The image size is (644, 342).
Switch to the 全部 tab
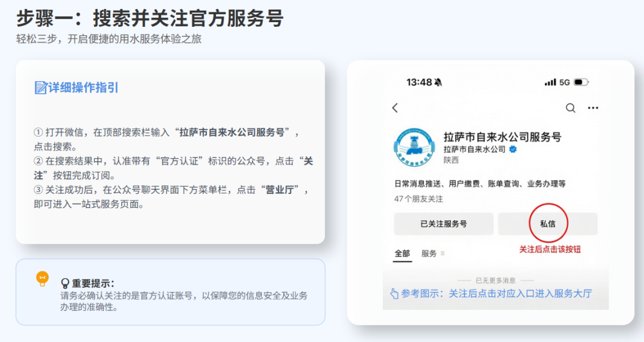[x=402, y=254]
